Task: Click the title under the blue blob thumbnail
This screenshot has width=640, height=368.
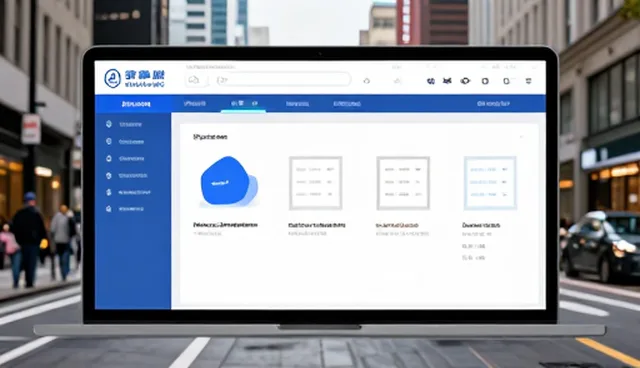Action: [x=225, y=225]
